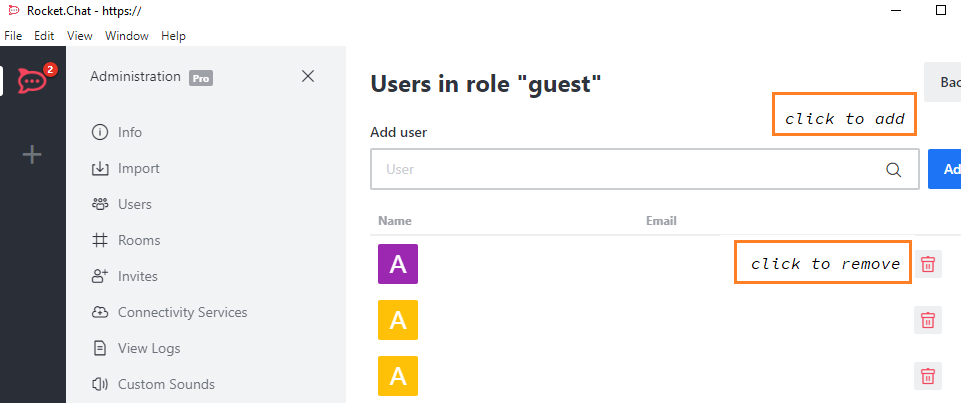961x403 pixels.
Task: Click the Back button
Action: pyautogui.click(x=945, y=81)
